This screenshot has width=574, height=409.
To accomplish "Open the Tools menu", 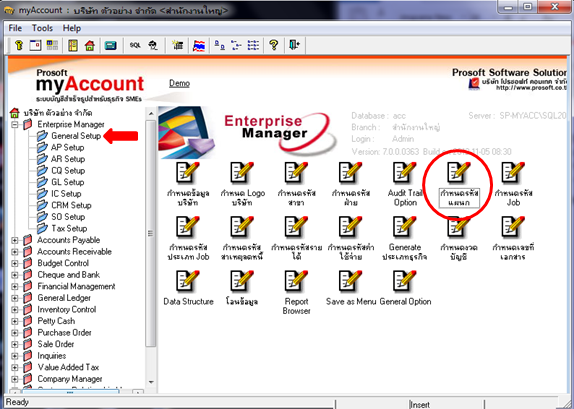I will pyautogui.click(x=42, y=28).
